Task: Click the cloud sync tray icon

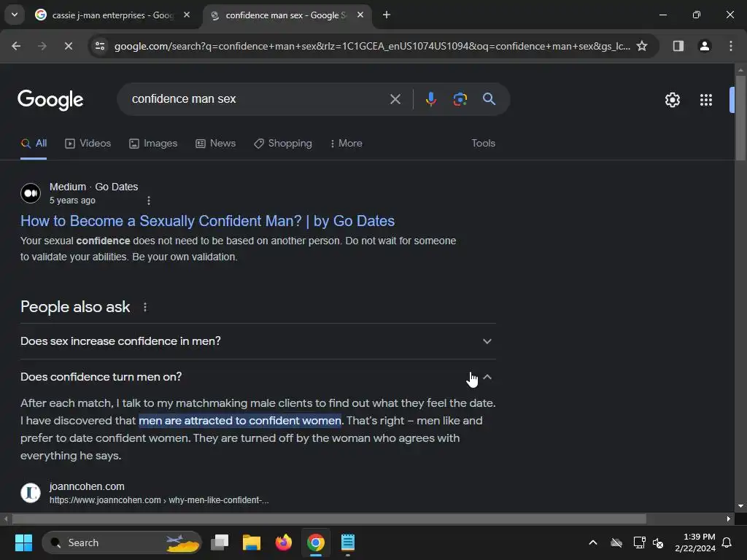Action: pyautogui.click(x=616, y=542)
